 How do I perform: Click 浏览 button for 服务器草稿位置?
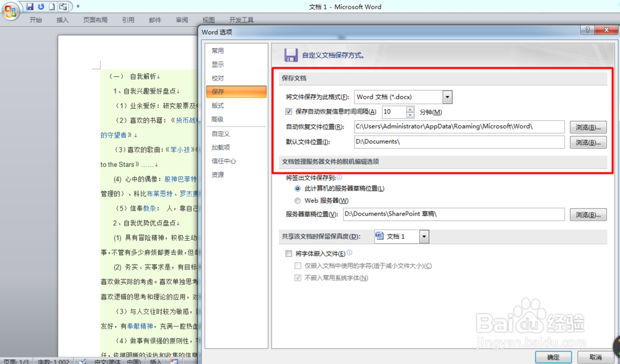tap(588, 215)
